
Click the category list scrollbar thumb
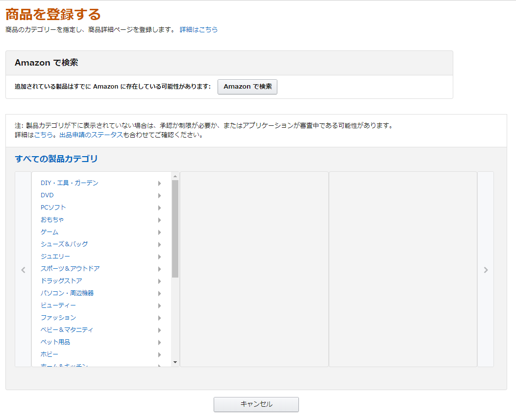tap(175, 229)
